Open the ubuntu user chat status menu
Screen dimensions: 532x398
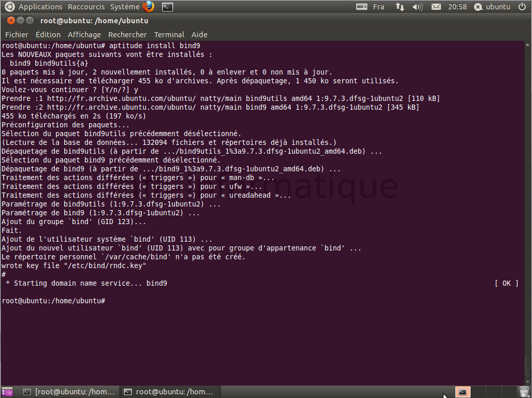(x=492, y=7)
